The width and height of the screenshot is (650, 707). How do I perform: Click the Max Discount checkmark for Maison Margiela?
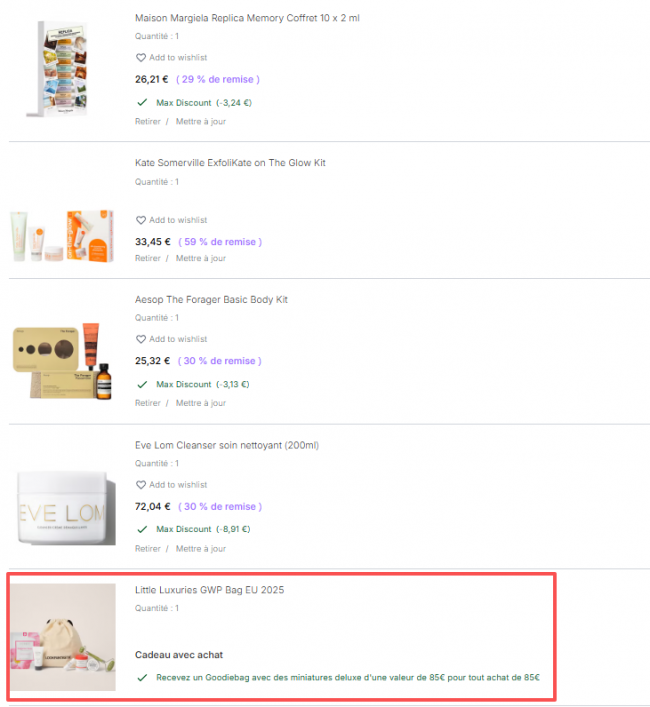pyautogui.click(x=142, y=102)
